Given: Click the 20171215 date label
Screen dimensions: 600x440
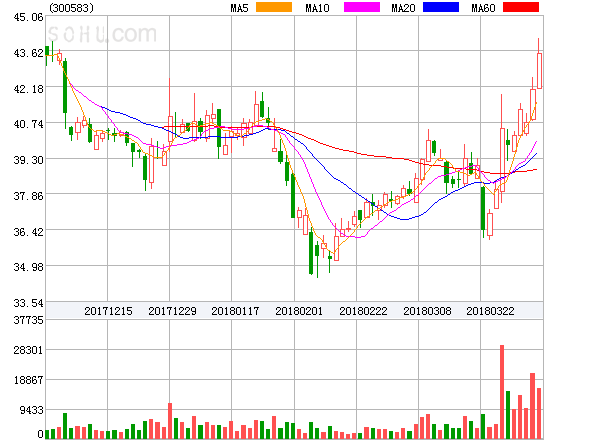Looking at the screenshot, I should (x=108, y=311).
